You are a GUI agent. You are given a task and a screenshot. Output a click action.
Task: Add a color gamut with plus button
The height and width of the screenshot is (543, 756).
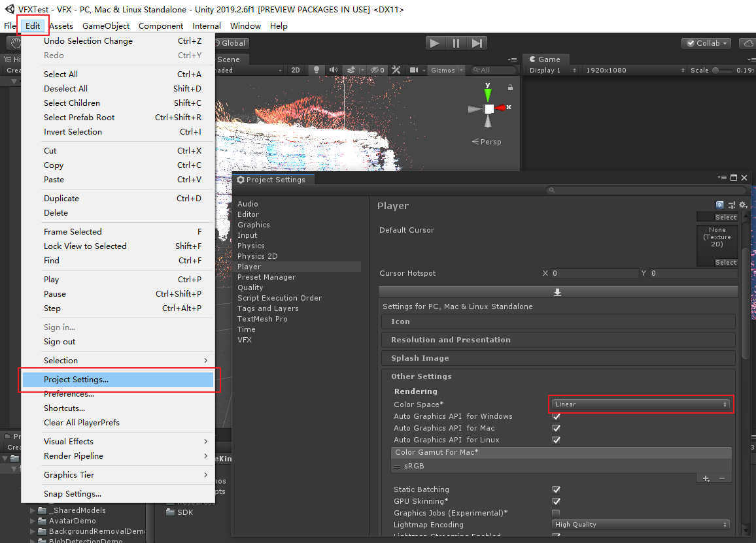(x=706, y=478)
